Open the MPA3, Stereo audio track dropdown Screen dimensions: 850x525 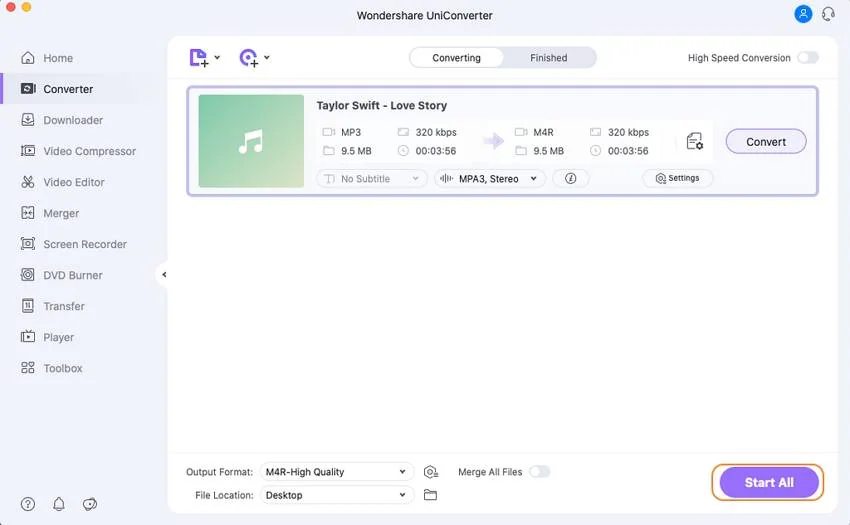point(490,178)
